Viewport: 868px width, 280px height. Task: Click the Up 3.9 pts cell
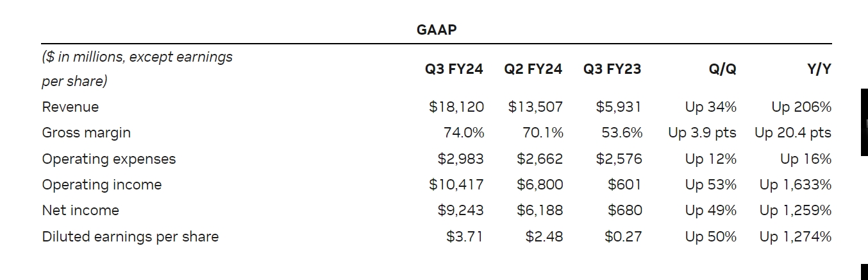tap(702, 133)
